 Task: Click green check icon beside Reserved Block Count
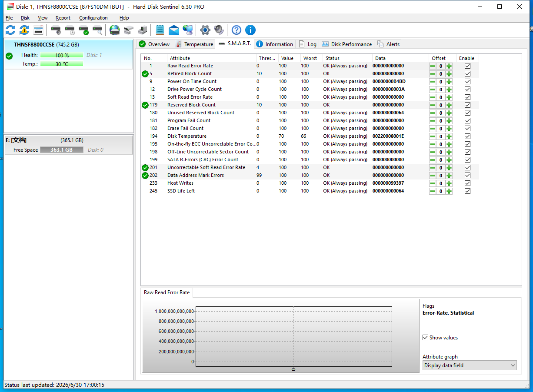tap(145, 105)
